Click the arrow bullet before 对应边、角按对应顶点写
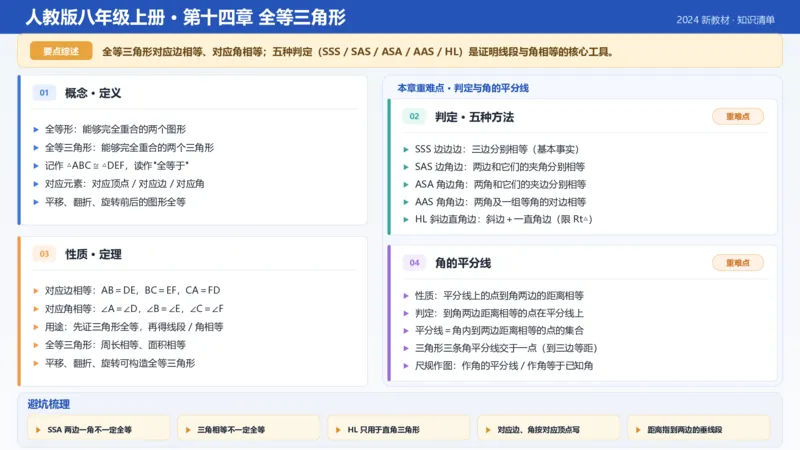 pyautogui.click(x=488, y=430)
